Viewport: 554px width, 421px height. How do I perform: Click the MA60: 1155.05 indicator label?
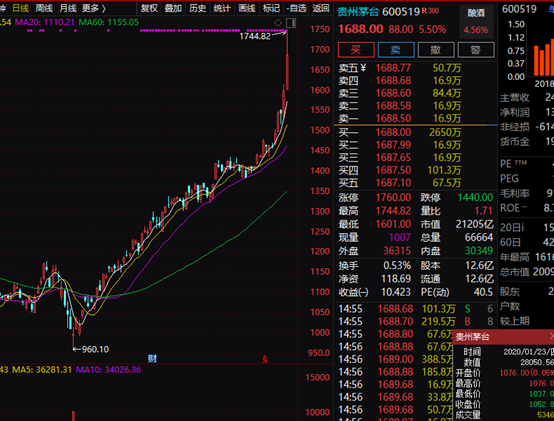pos(108,23)
